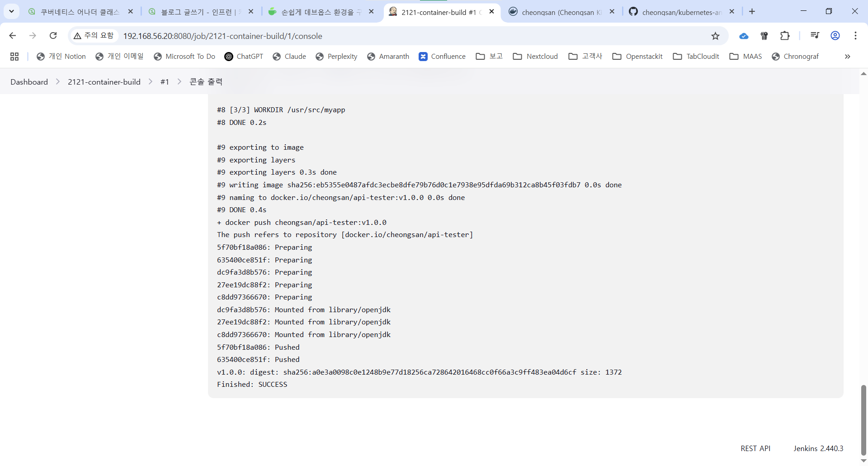Open the Perplexity bookmark

(336, 57)
